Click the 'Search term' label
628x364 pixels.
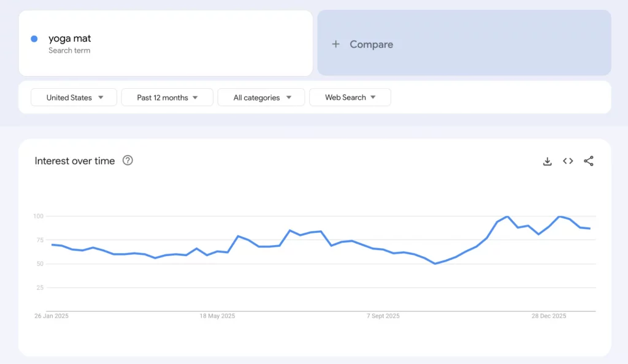click(x=69, y=50)
